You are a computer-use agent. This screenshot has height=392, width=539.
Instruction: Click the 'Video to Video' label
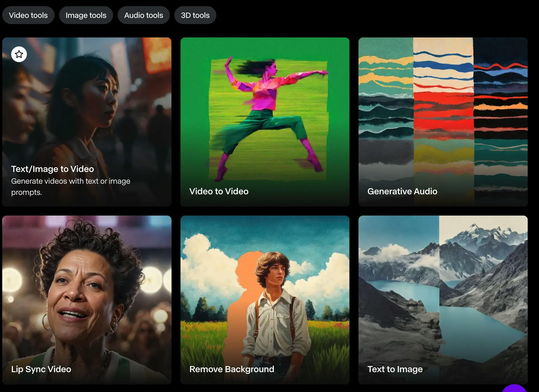[219, 191]
